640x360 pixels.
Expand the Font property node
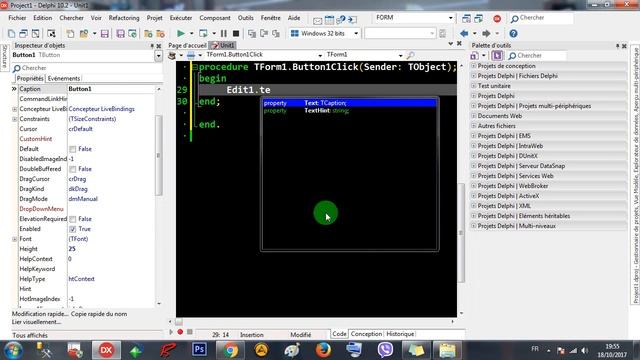pos(15,239)
